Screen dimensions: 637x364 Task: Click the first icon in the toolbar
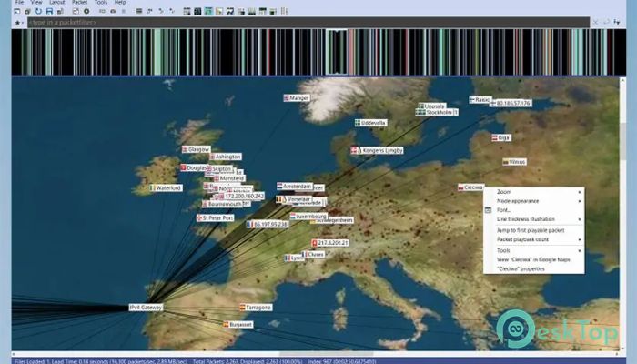point(17,11)
